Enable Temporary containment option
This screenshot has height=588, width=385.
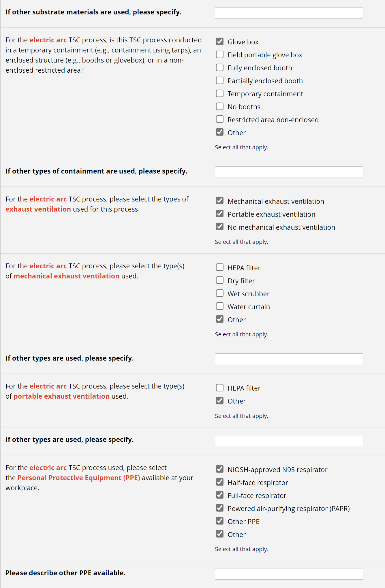(220, 93)
